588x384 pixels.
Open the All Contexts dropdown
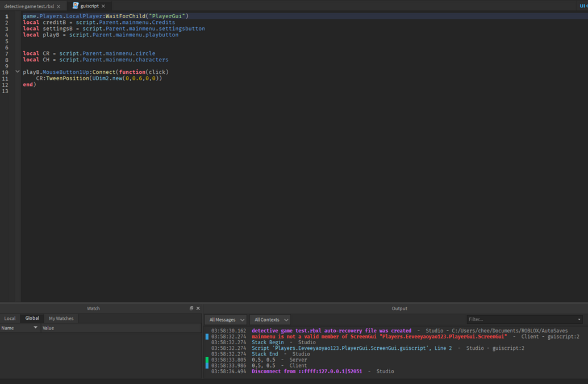point(269,319)
